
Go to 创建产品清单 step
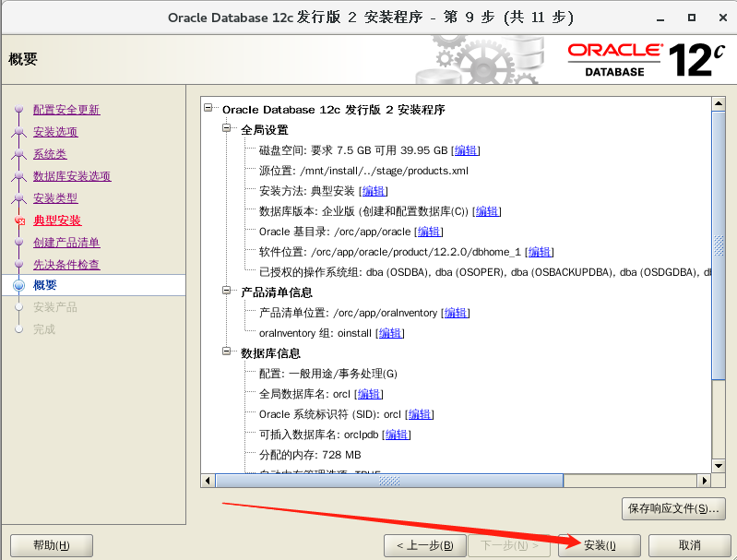66,243
